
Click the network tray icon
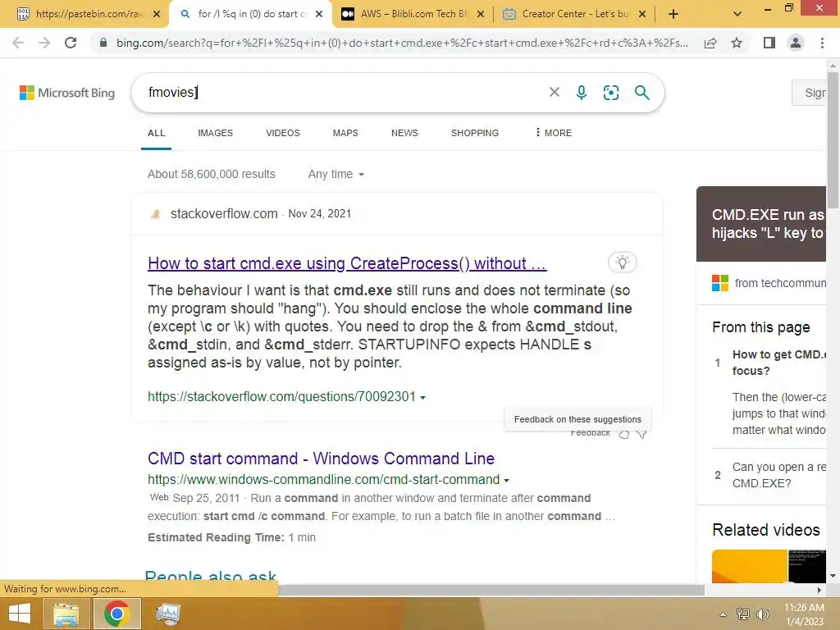coord(743,614)
